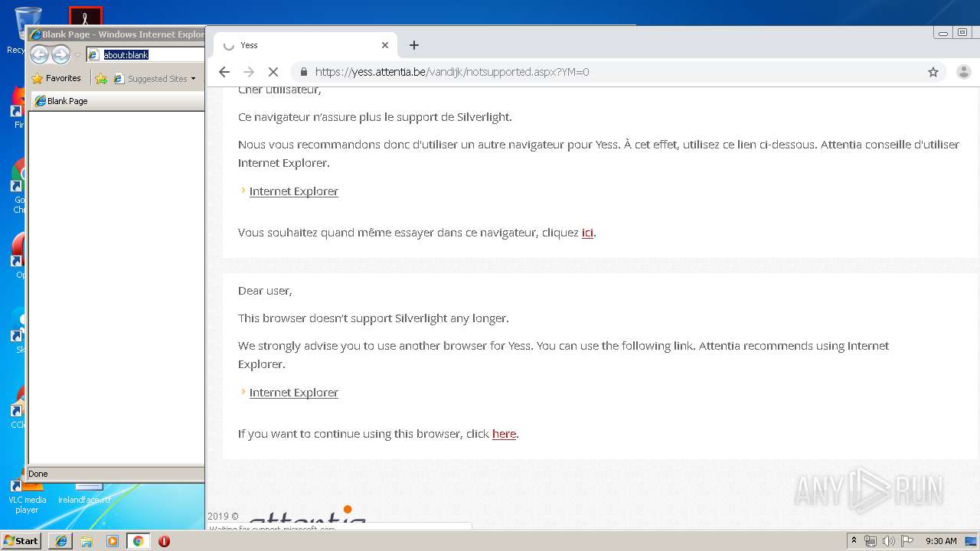Open Opera red taskbar icon
Viewport: 980px width, 551px height.
[164, 541]
